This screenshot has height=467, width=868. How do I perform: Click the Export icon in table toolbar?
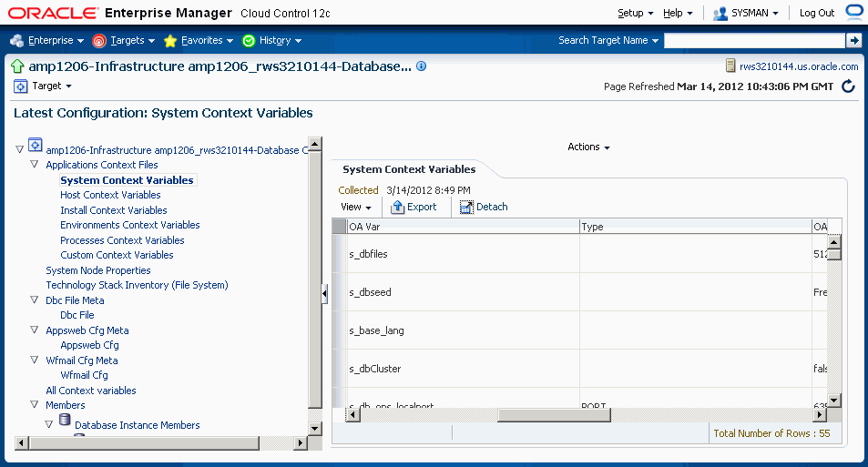397,207
